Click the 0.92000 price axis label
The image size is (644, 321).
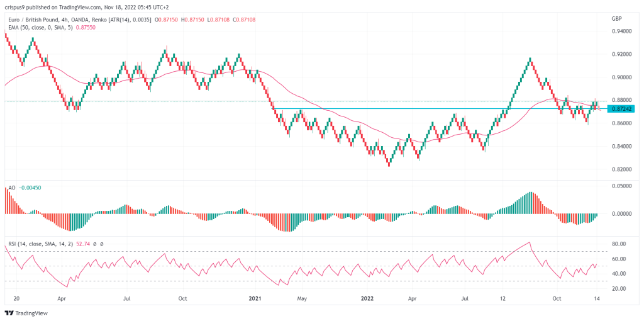[x=621, y=54]
